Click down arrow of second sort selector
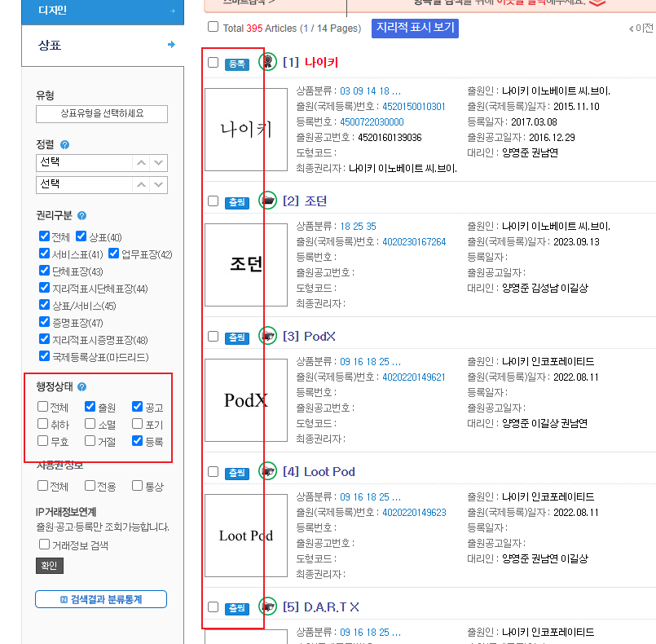The width and height of the screenshot is (656, 644). tap(158, 184)
